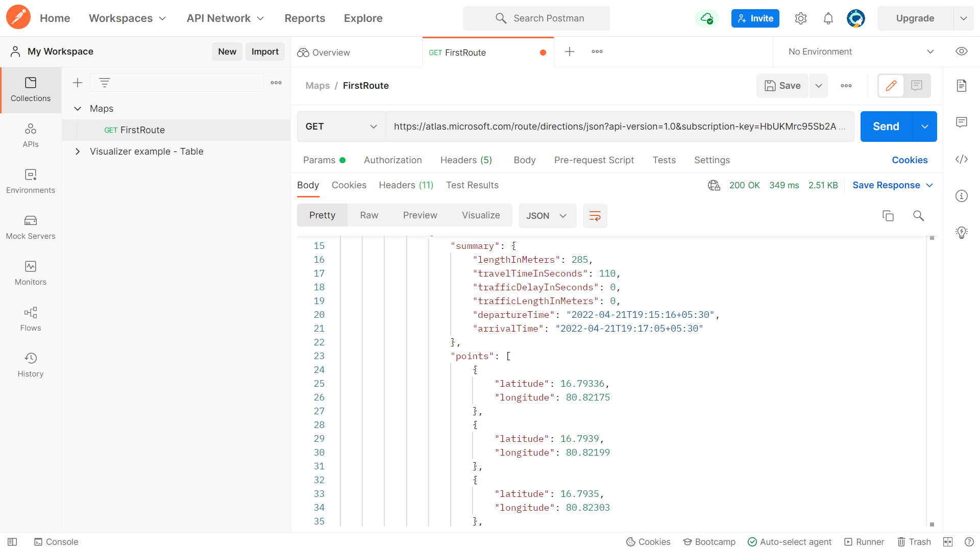Viewport: 980px width, 551px height.
Task: Switch to the Visualize response view
Action: (x=481, y=215)
